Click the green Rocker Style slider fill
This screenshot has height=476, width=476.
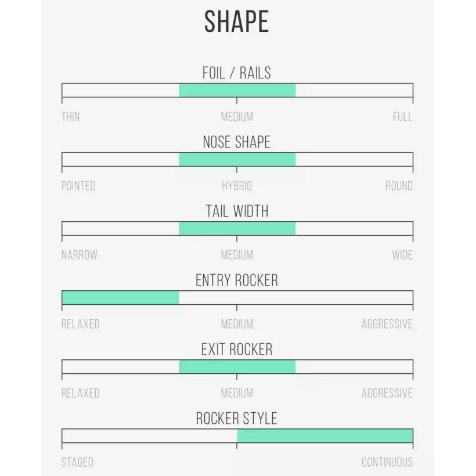pos(324,435)
